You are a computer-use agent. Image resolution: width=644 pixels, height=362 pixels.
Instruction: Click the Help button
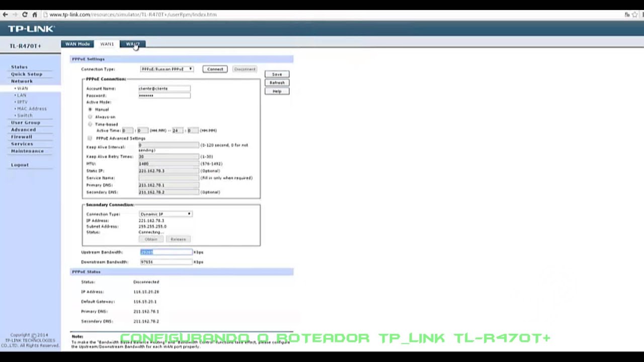tap(277, 91)
